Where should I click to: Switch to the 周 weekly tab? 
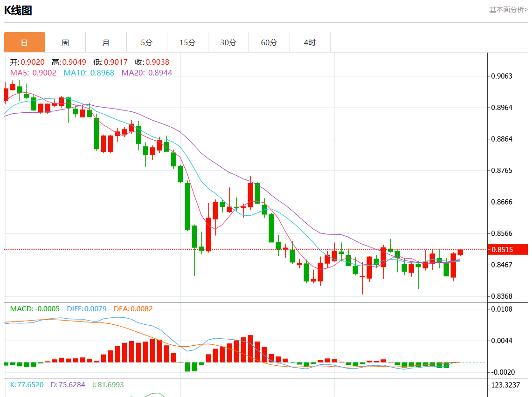click(65, 42)
